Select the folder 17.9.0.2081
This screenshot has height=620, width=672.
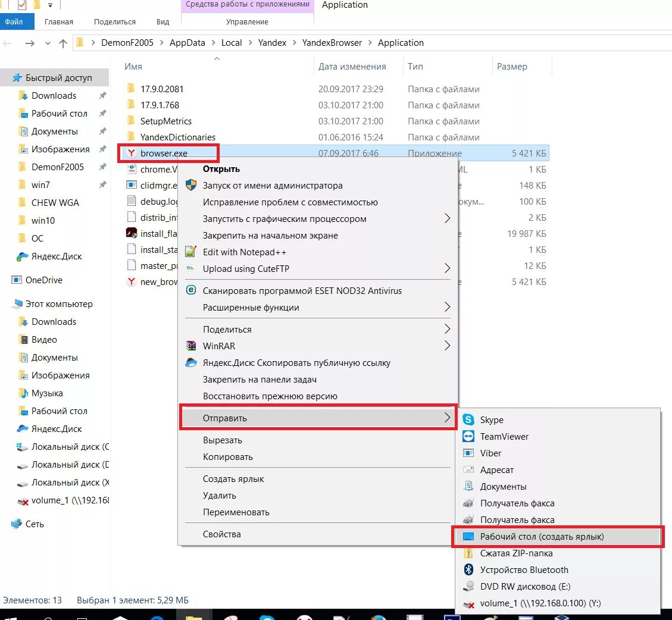click(x=162, y=89)
